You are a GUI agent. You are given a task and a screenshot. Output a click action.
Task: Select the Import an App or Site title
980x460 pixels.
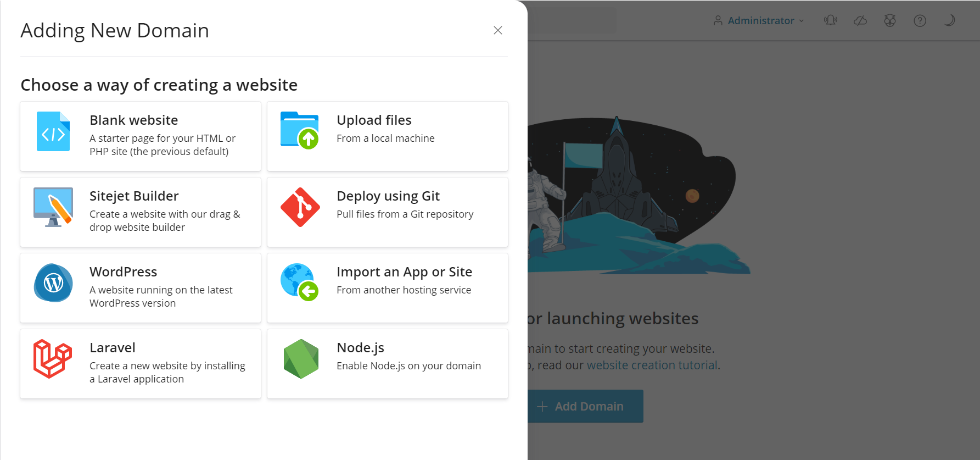pos(404,272)
